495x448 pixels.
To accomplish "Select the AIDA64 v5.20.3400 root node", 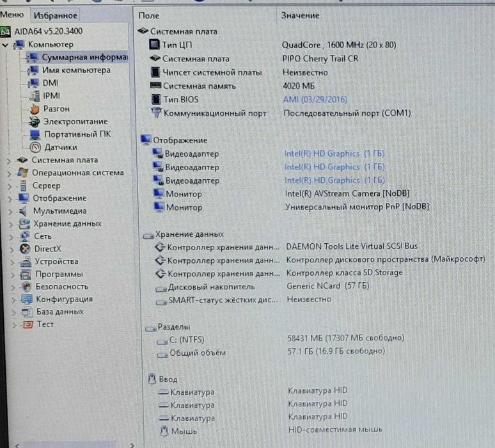I will [49, 31].
